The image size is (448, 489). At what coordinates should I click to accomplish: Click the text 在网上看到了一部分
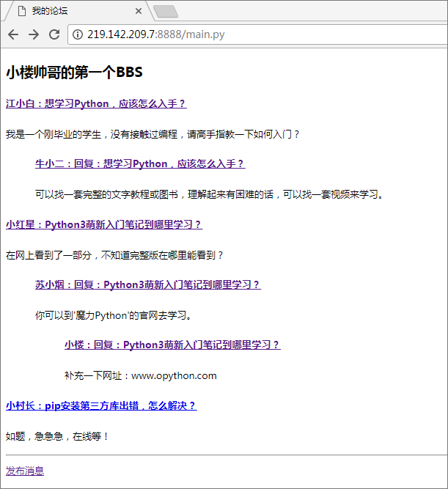[x=48, y=255]
